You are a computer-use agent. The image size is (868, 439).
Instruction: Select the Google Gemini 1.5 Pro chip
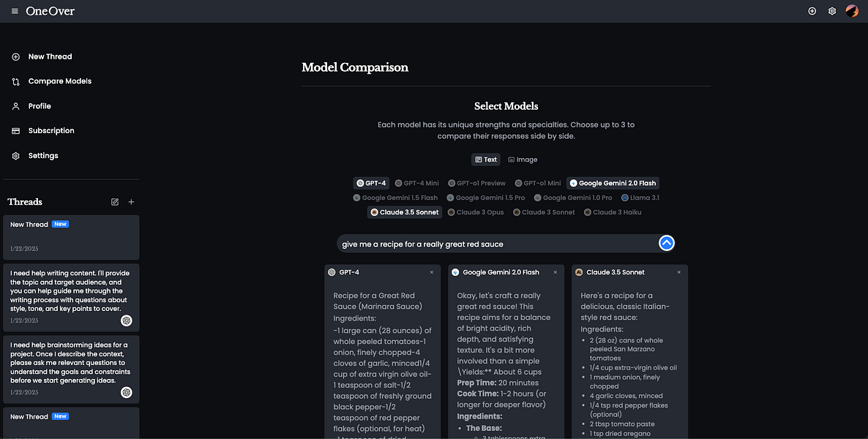485,198
